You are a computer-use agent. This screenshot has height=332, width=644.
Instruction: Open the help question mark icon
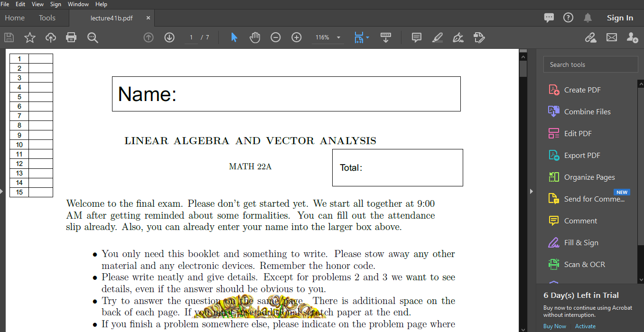click(568, 18)
